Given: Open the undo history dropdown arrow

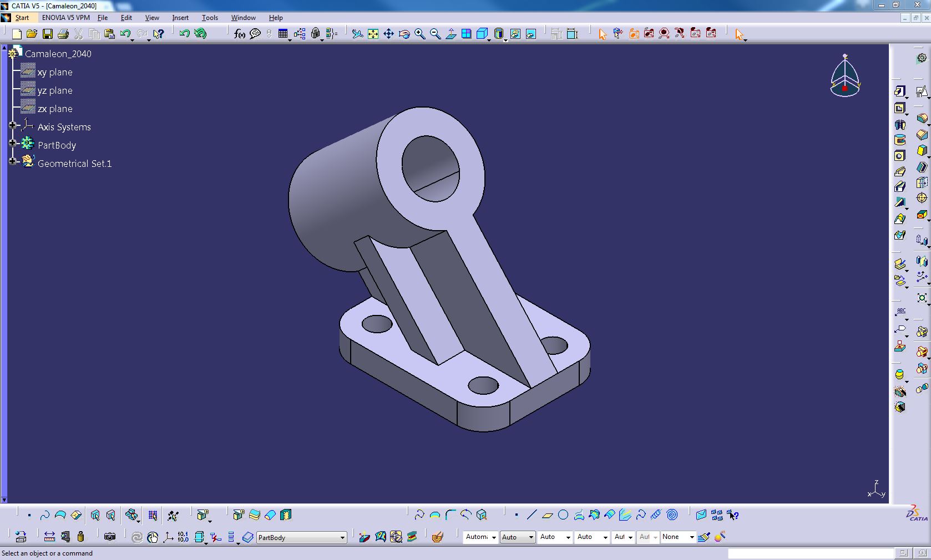Looking at the screenshot, I should (133, 39).
